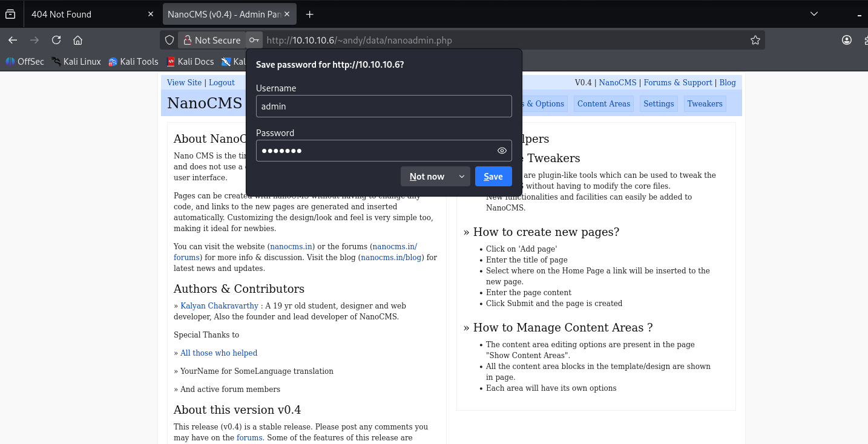List all tabs dropdown chevron
This screenshot has height=444, width=868.
(814, 14)
